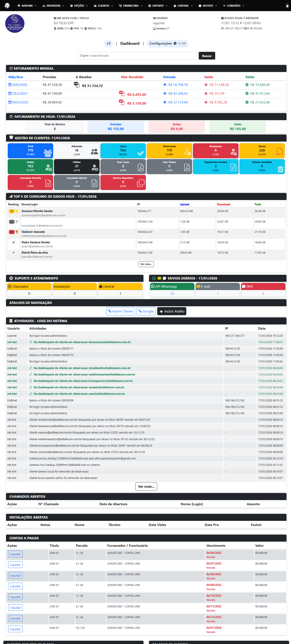Open the CLIENTES menu

coord(103,6)
